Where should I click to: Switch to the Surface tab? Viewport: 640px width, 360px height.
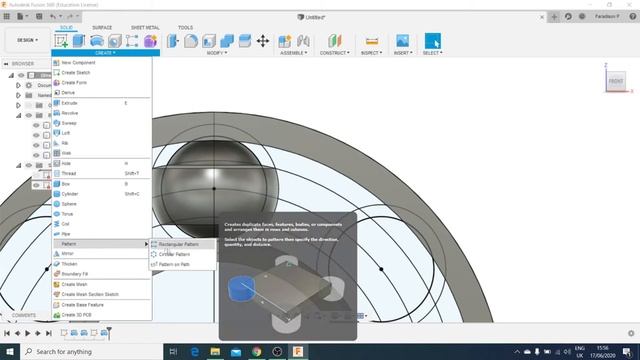point(102,27)
